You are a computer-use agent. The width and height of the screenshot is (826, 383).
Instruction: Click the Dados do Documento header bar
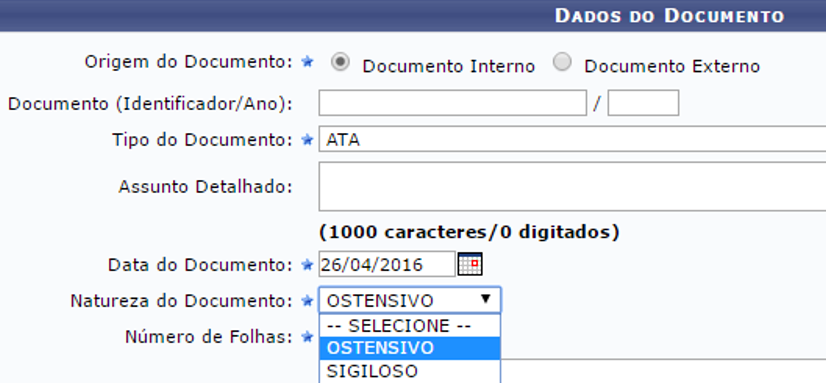pyautogui.click(x=413, y=15)
